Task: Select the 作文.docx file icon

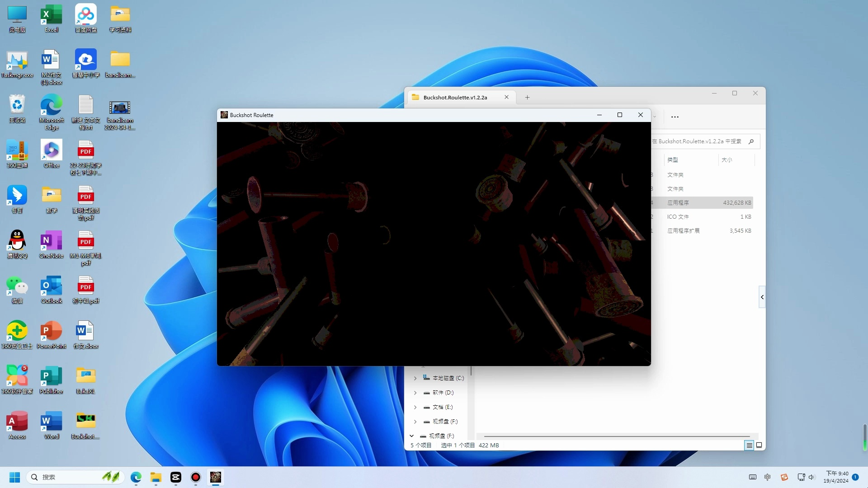Action: click(x=86, y=335)
